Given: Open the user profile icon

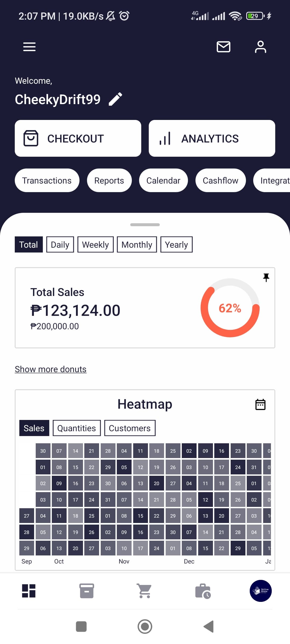Looking at the screenshot, I should coord(260,47).
